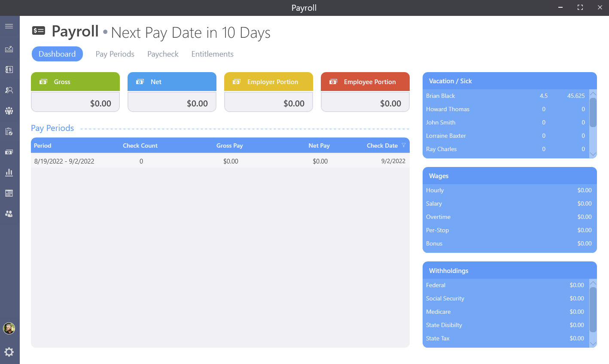Switch to the Pay Periods tab

coord(115,54)
